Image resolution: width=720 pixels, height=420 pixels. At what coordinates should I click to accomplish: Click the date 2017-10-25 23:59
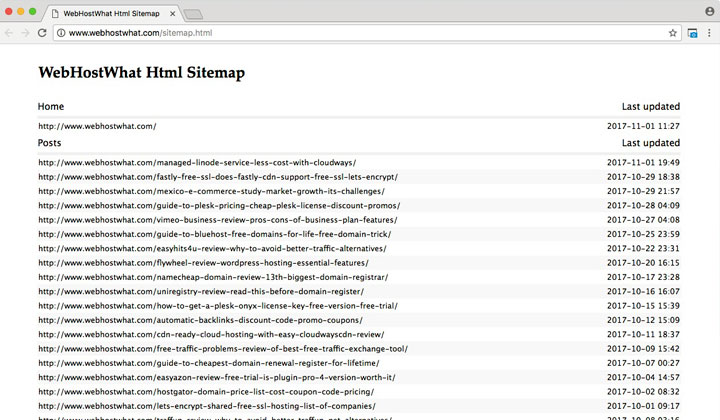tap(643, 234)
